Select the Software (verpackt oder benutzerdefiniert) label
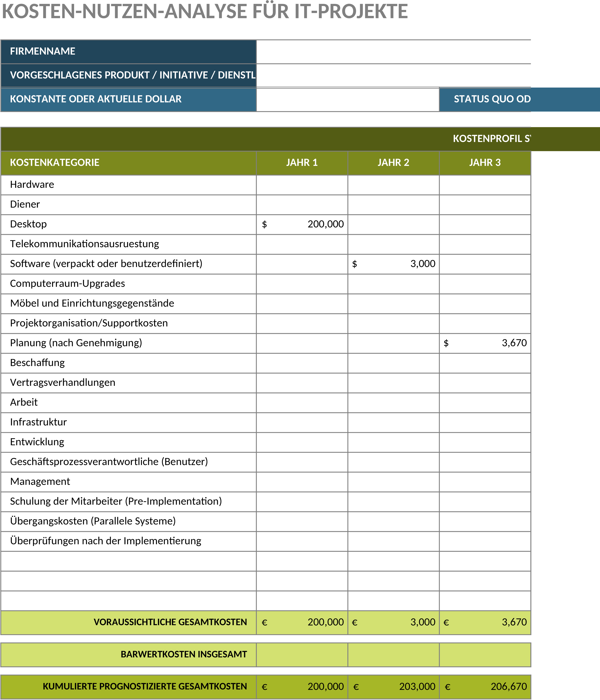 point(106,264)
